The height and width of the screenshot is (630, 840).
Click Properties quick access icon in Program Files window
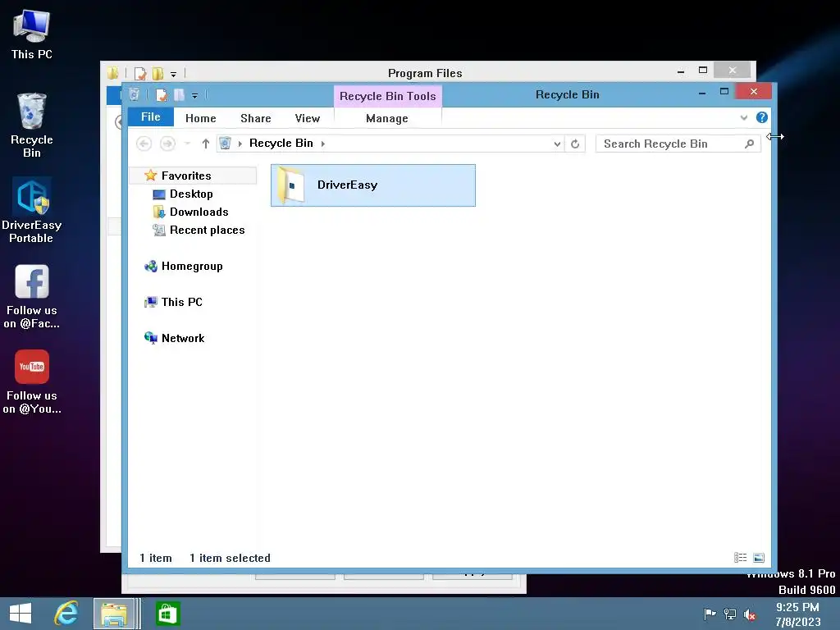(x=140, y=73)
